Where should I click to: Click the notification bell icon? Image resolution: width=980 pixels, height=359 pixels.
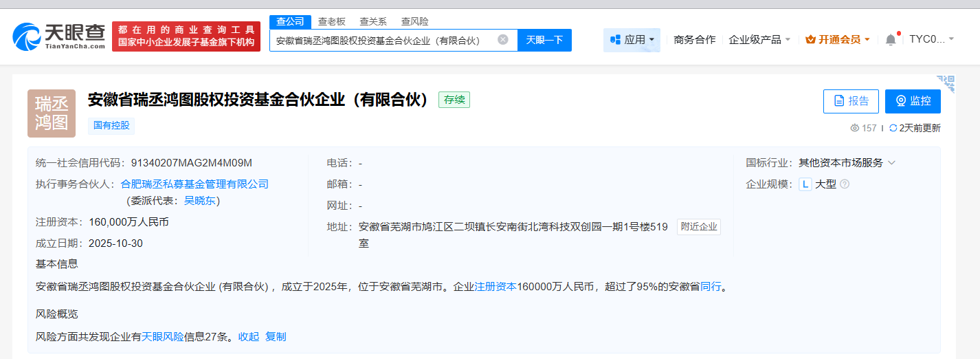(x=891, y=40)
